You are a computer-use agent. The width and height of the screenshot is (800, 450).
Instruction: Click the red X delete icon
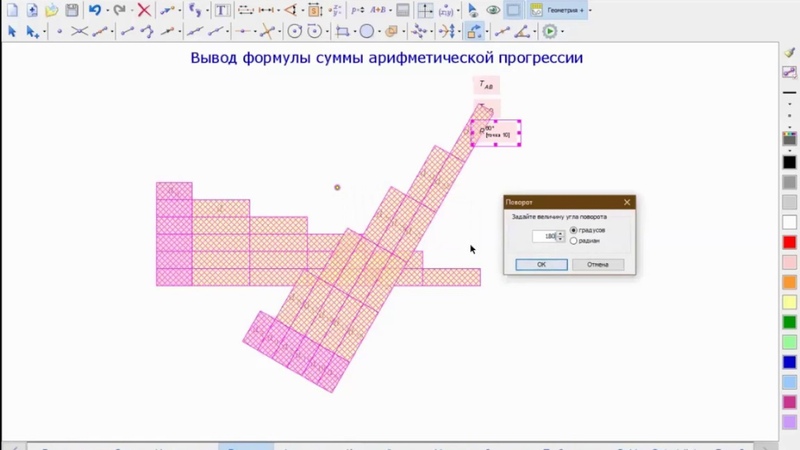pyautogui.click(x=144, y=10)
